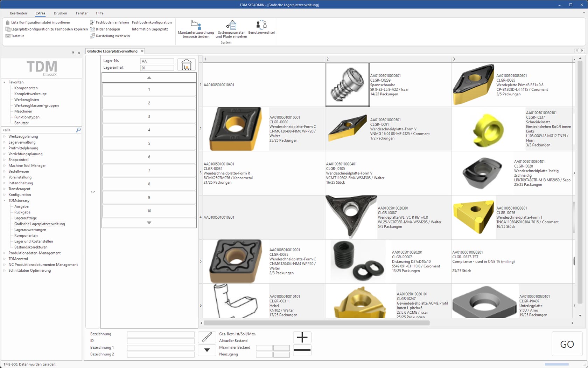Viewport: 588px width, 368px height.
Task: Open Systemparameter und Pfade einsehen
Action: click(x=231, y=25)
